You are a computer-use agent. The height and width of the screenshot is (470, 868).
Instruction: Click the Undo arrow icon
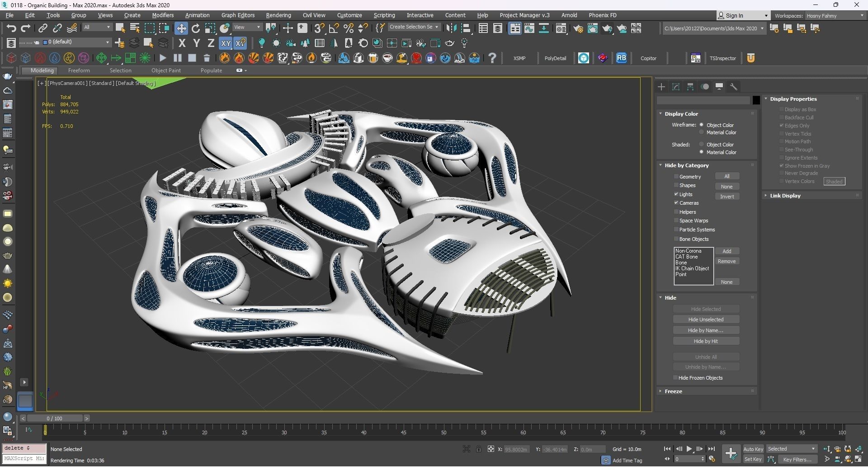(11, 28)
